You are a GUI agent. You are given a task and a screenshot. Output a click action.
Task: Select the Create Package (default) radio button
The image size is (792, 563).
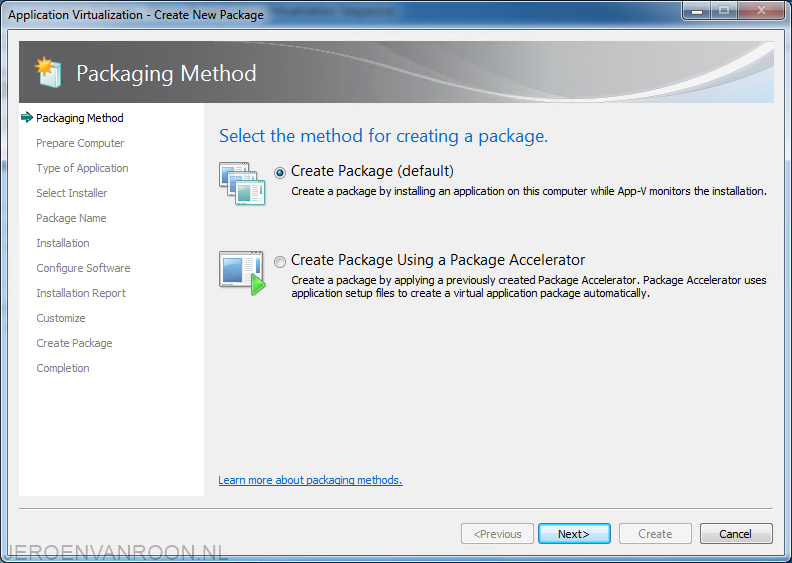280,173
